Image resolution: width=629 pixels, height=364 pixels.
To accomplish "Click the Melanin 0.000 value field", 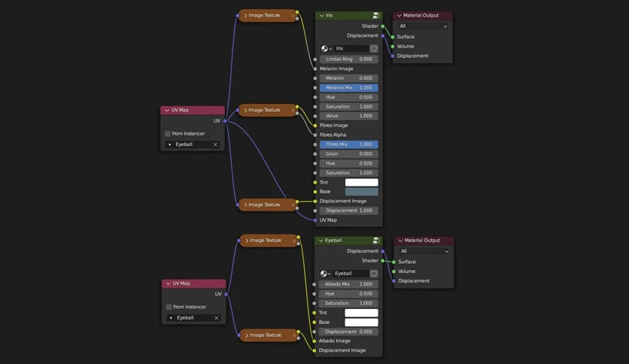I will (x=348, y=78).
